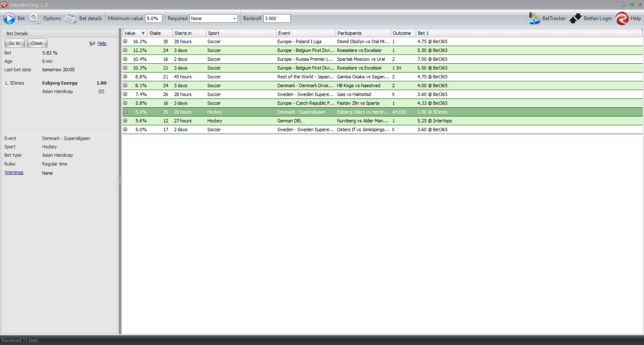The width and height of the screenshot is (644, 345).
Task: Expand the Stomil Olsztyn 16.2% bet row
Action: (x=125, y=42)
